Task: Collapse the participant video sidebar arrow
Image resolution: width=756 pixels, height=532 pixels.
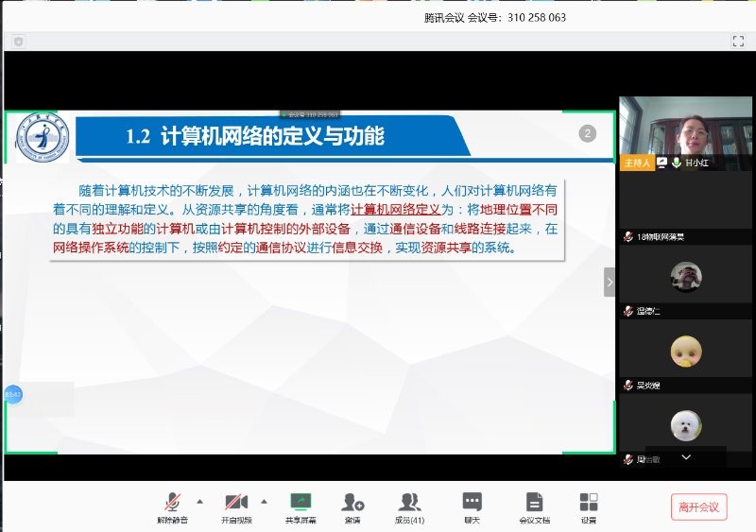Action: [610, 282]
